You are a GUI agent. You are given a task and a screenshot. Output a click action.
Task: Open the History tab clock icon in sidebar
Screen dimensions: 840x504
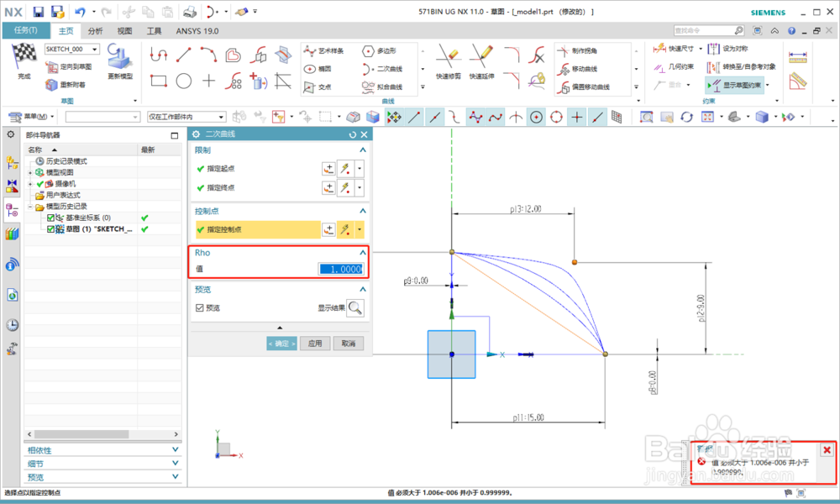tap(12, 324)
